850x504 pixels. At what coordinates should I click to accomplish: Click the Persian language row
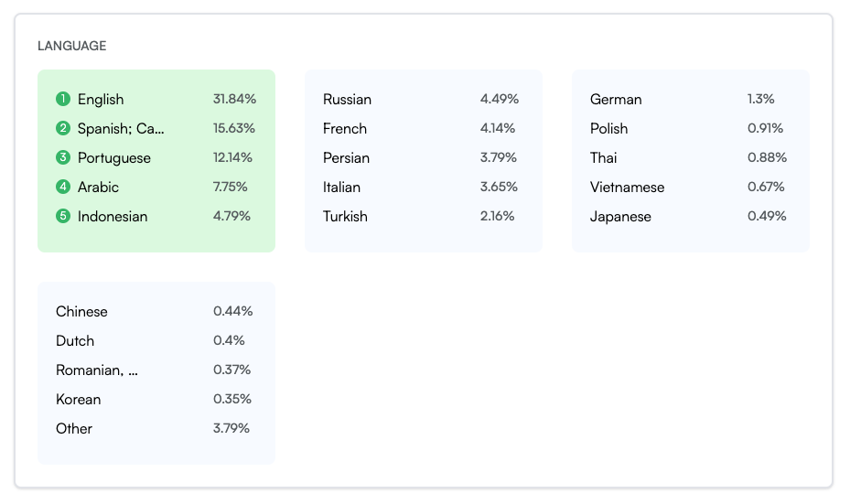(x=347, y=157)
